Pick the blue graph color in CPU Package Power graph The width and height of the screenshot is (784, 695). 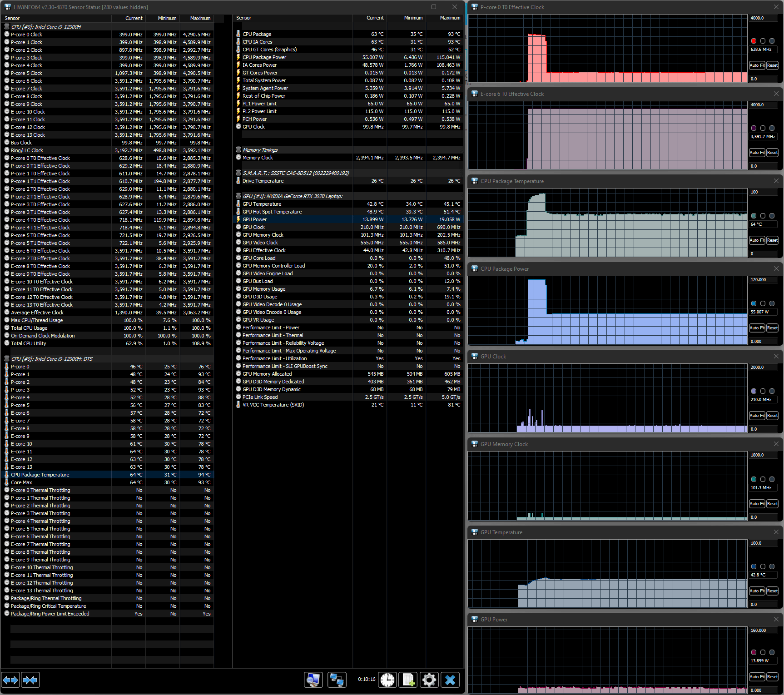click(x=754, y=303)
